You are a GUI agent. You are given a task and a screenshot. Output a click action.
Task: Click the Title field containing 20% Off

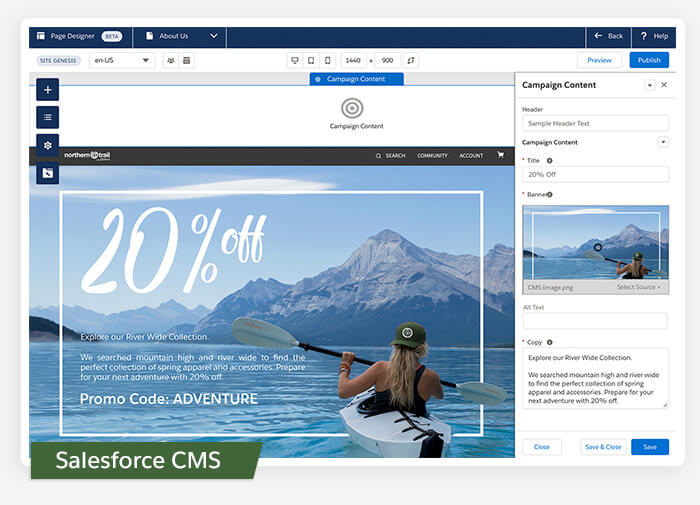pyautogui.click(x=596, y=174)
